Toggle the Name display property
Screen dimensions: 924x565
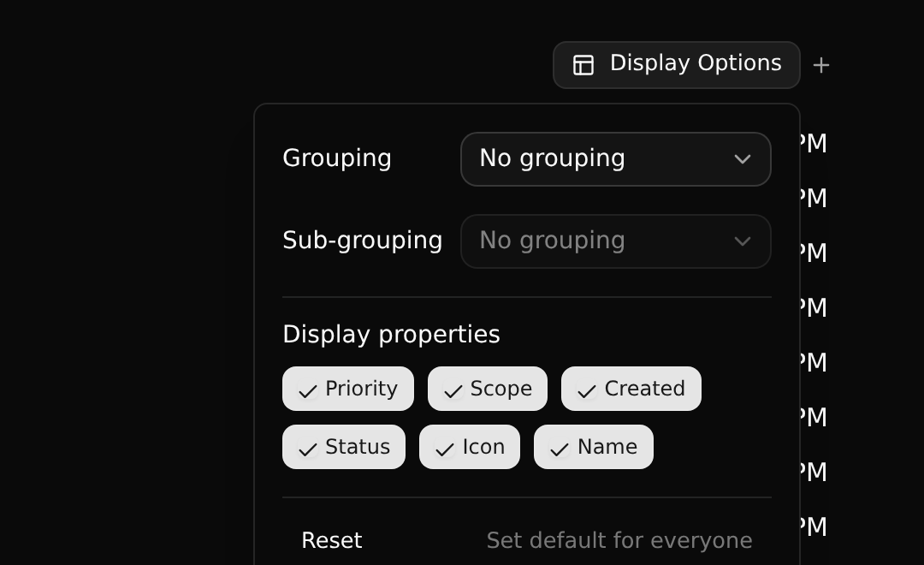(594, 447)
